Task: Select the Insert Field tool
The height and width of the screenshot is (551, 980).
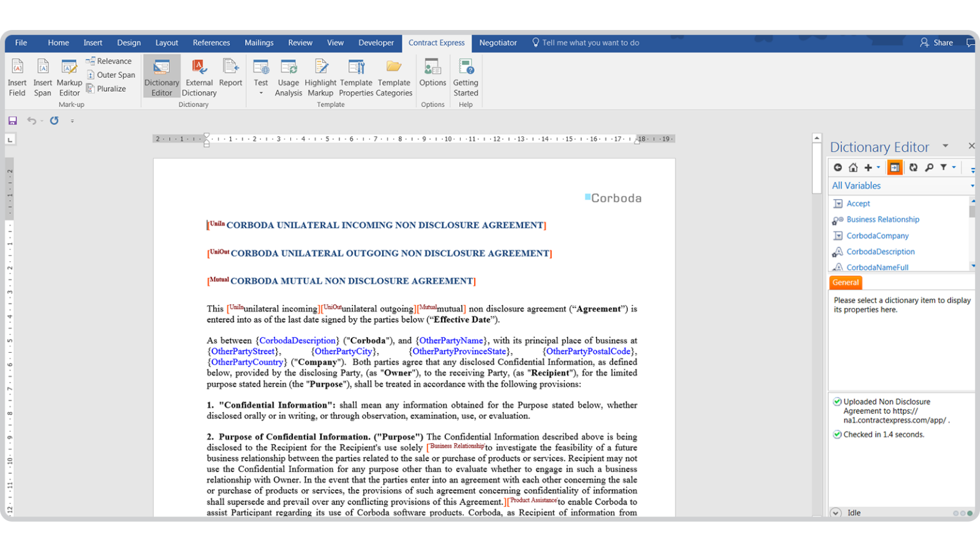Action: pyautogui.click(x=17, y=77)
